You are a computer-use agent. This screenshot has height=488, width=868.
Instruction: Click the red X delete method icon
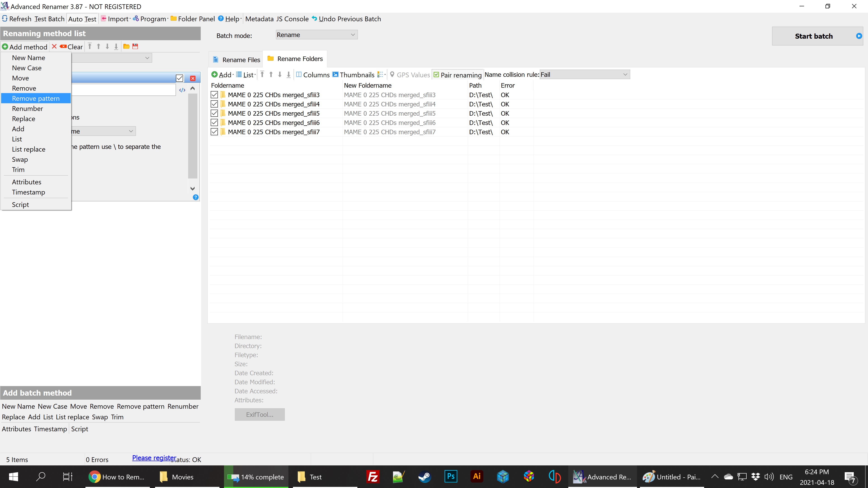coord(54,47)
